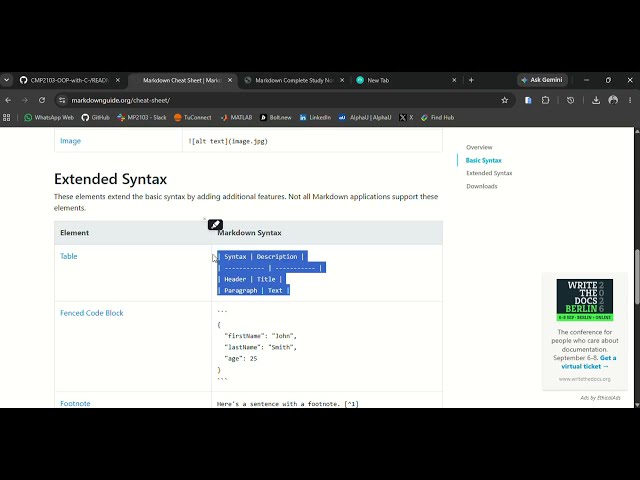Open a new browser tab with plus
Viewport: 640px width, 480px height.
coord(471,80)
